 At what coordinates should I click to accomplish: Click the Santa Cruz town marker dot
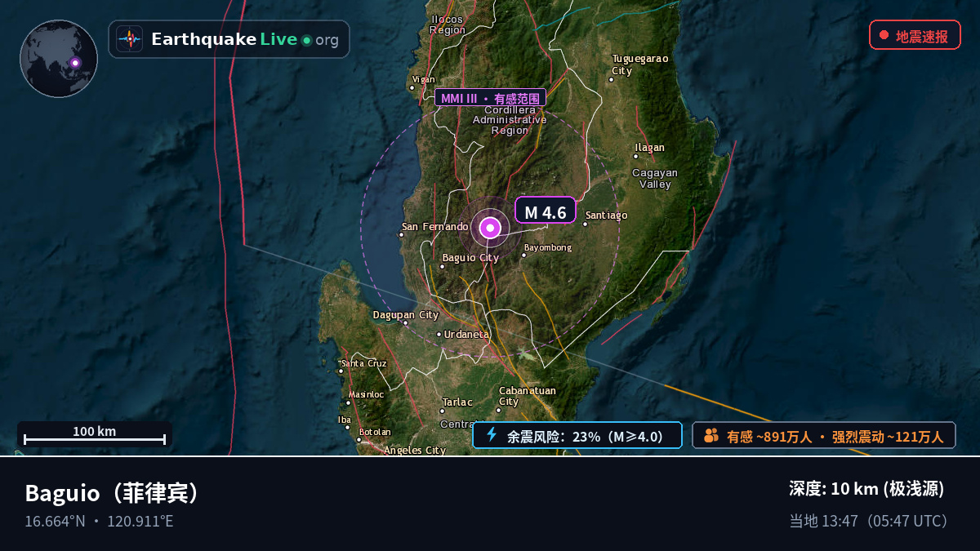tap(341, 371)
